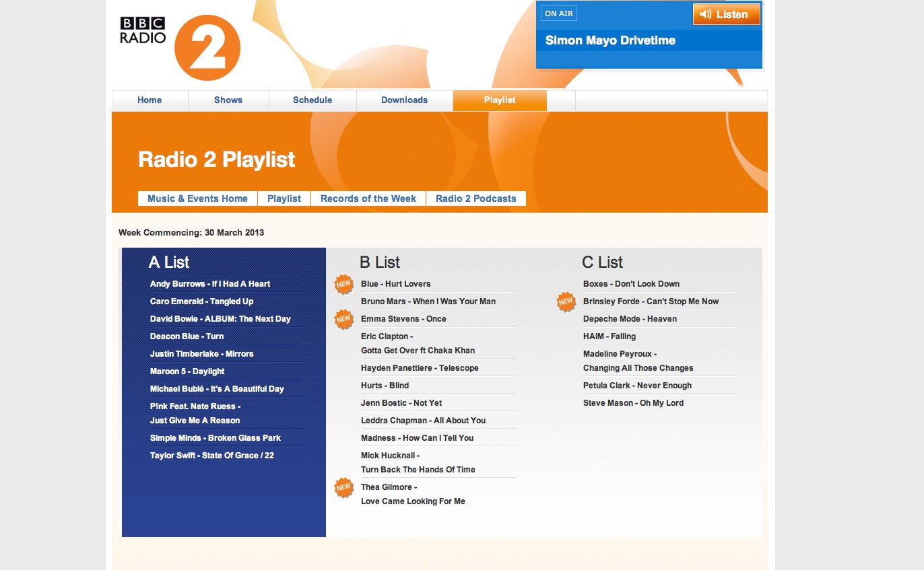Select the Downloads navigation tab

pyautogui.click(x=404, y=100)
